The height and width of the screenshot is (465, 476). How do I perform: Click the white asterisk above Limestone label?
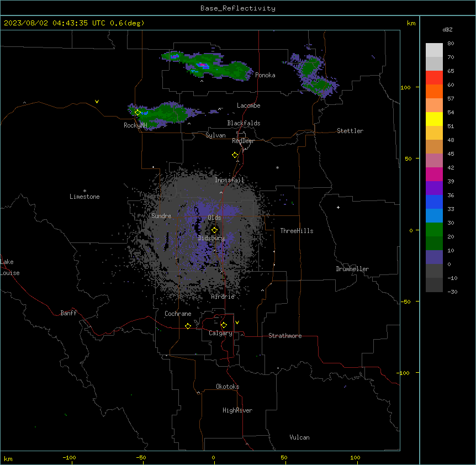84,191
